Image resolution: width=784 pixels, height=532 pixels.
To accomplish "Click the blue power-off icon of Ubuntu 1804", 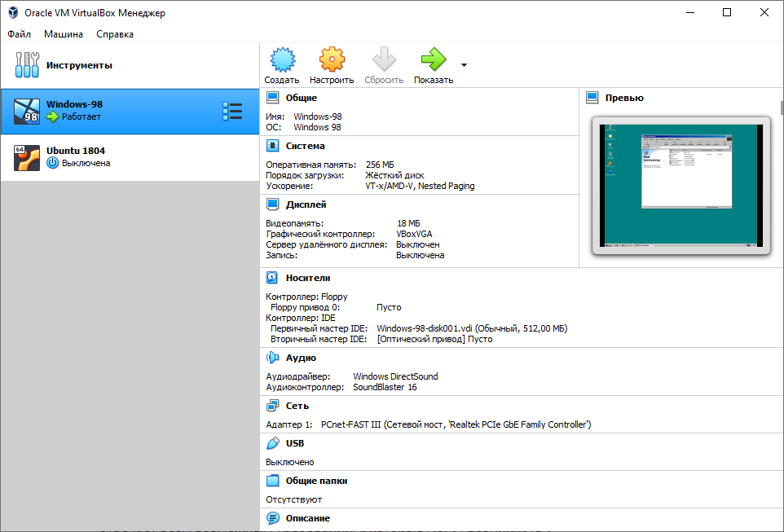I will pos(52,163).
